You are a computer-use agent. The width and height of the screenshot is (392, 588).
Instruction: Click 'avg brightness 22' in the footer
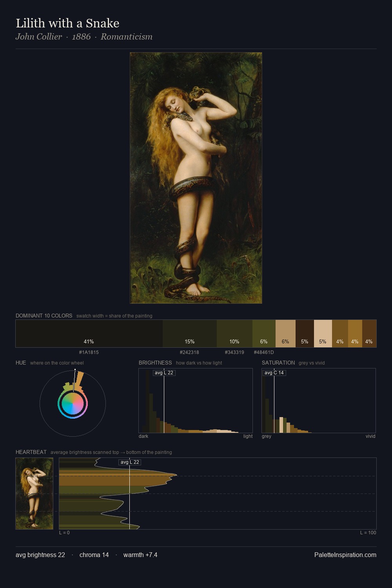click(40, 555)
